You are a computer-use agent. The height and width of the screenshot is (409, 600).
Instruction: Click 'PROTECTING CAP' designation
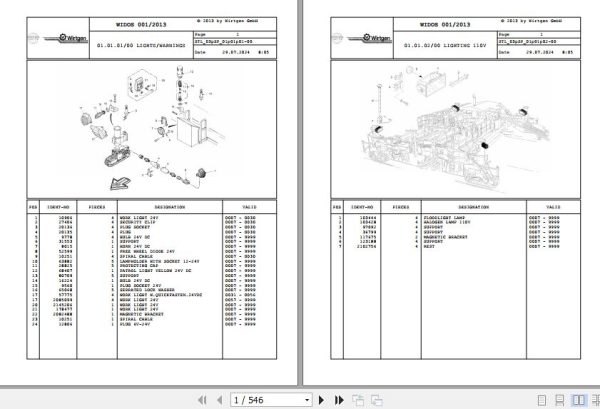tap(139, 266)
